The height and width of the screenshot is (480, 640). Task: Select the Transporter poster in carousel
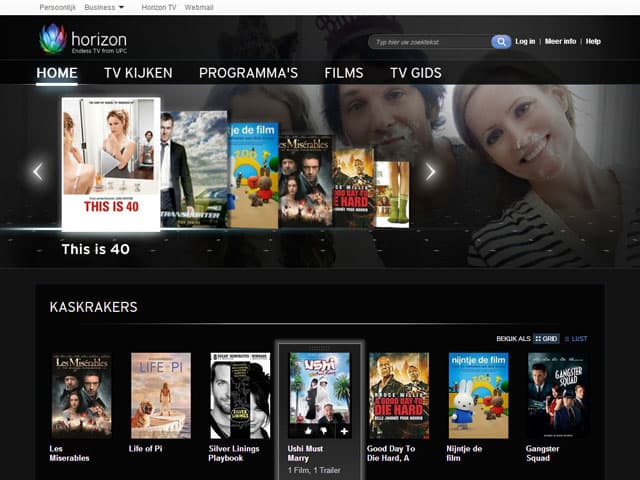[194, 169]
